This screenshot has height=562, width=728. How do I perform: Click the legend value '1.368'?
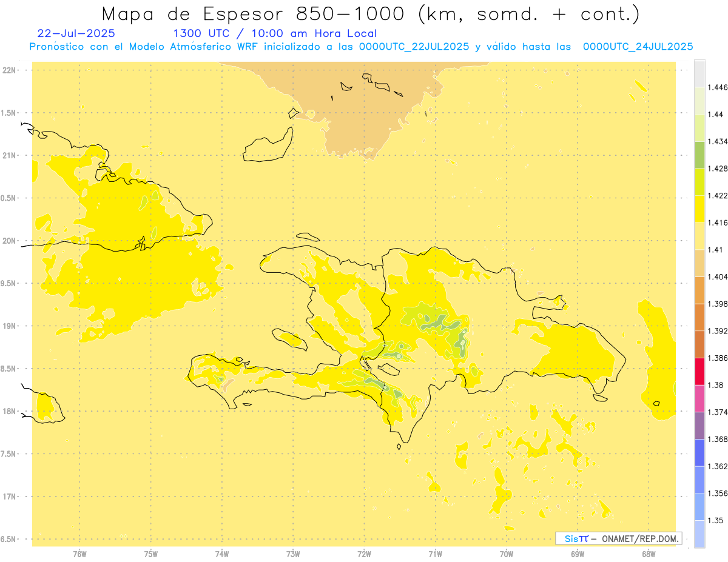pyautogui.click(x=718, y=439)
